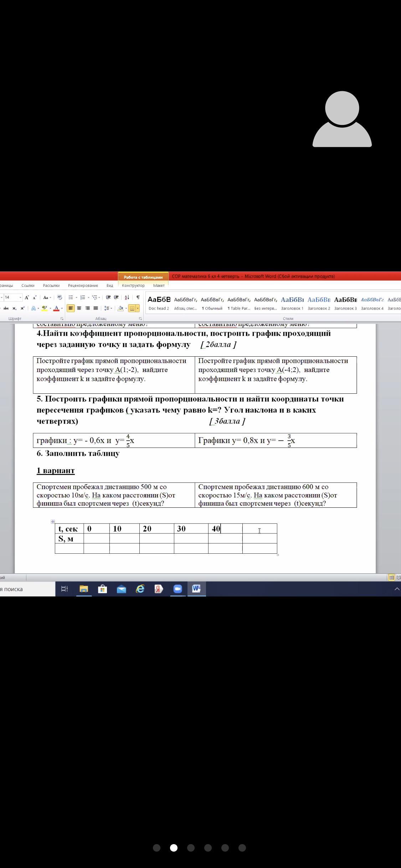Toggle strikethrough formatting

[6, 308]
